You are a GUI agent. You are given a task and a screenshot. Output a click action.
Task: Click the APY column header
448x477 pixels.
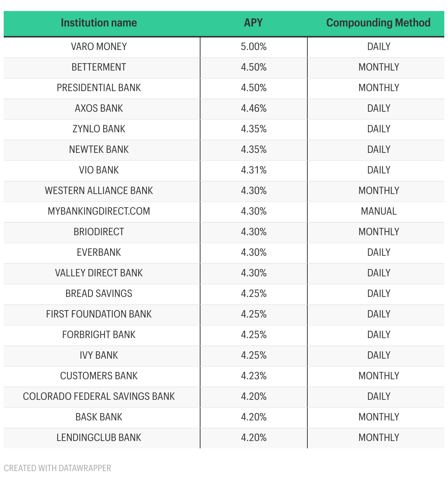coord(253,23)
